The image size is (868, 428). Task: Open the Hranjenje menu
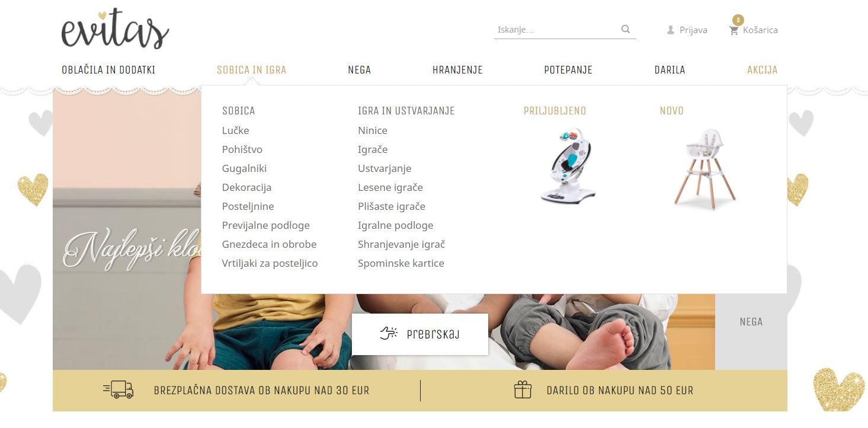[x=457, y=70]
